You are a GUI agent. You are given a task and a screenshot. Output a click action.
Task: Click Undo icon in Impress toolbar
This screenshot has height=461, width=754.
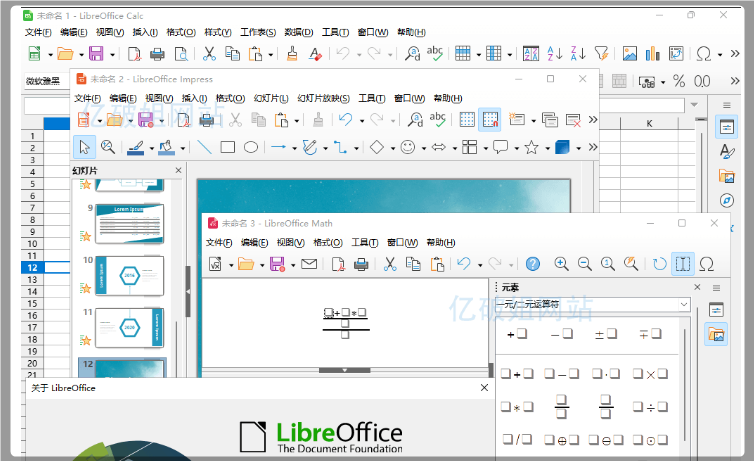pos(345,119)
